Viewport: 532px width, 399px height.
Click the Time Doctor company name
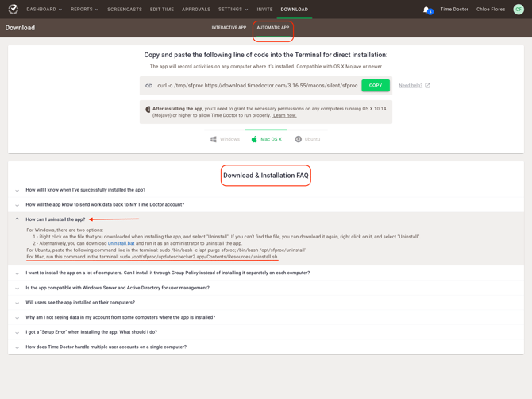[454, 10]
